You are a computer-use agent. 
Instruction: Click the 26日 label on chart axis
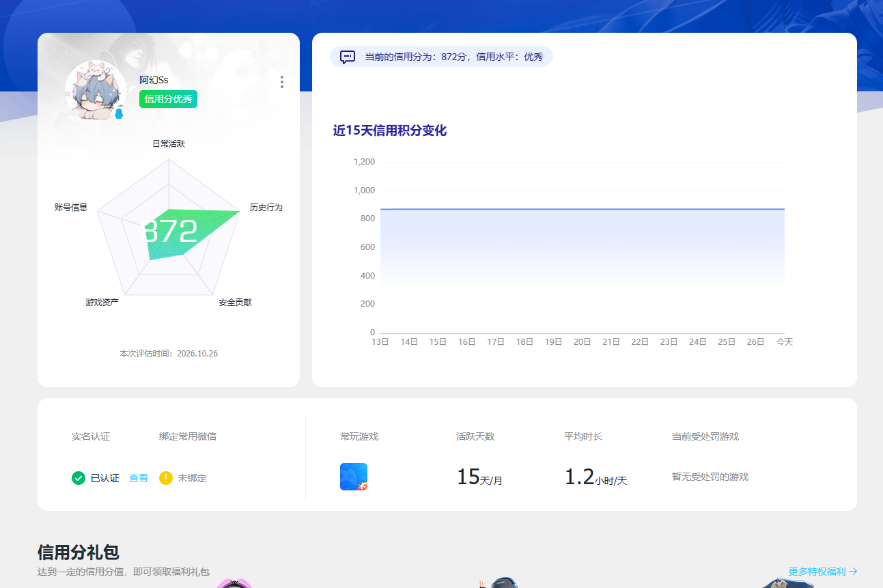(x=755, y=341)
